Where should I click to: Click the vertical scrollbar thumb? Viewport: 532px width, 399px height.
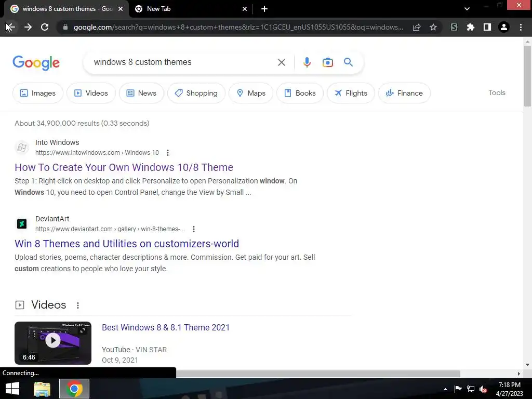click(x=527, y=76)
